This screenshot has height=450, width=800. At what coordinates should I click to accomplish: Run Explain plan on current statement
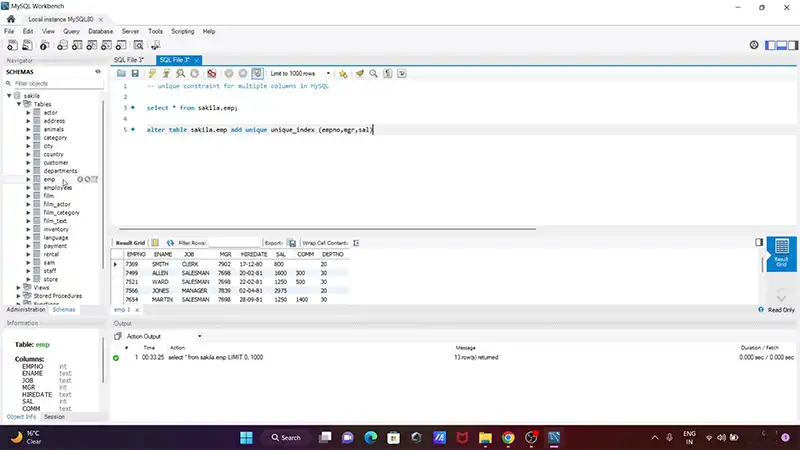[181, 73]
